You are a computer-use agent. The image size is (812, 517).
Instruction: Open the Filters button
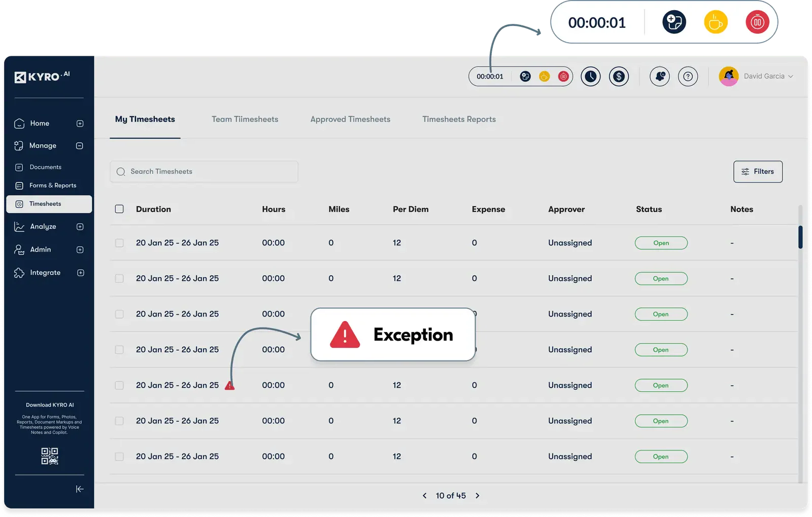coord(758,172)
